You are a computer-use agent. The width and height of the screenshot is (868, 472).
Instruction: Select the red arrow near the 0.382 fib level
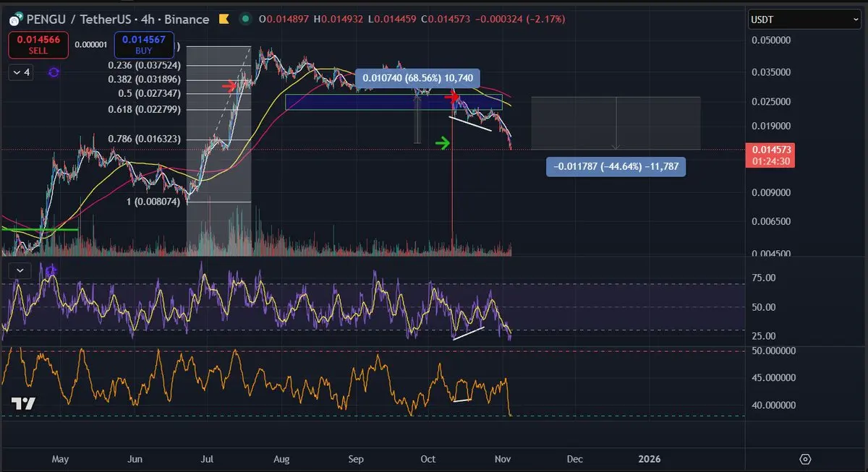coord(230,86)
